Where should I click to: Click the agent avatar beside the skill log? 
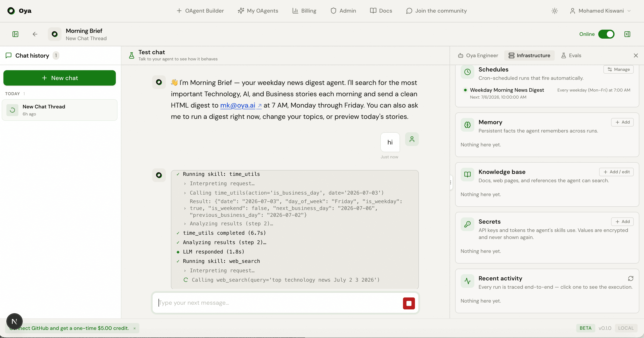click(x=159, y=175)
